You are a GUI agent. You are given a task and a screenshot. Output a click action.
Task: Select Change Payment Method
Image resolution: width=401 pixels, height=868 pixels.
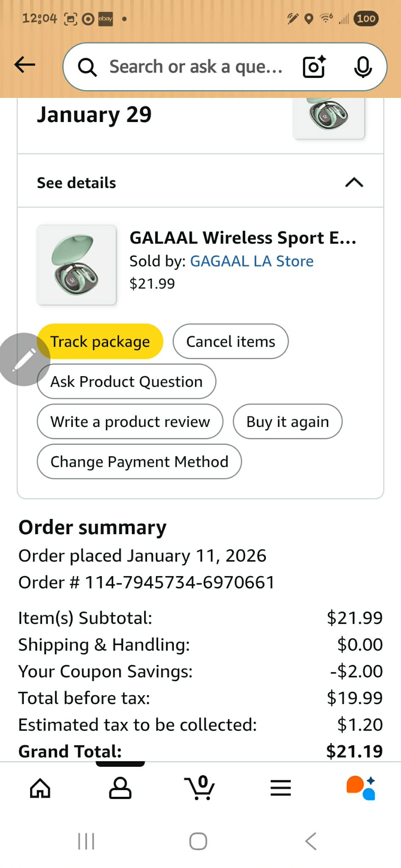pyautogui.click(x=139, y=462)
